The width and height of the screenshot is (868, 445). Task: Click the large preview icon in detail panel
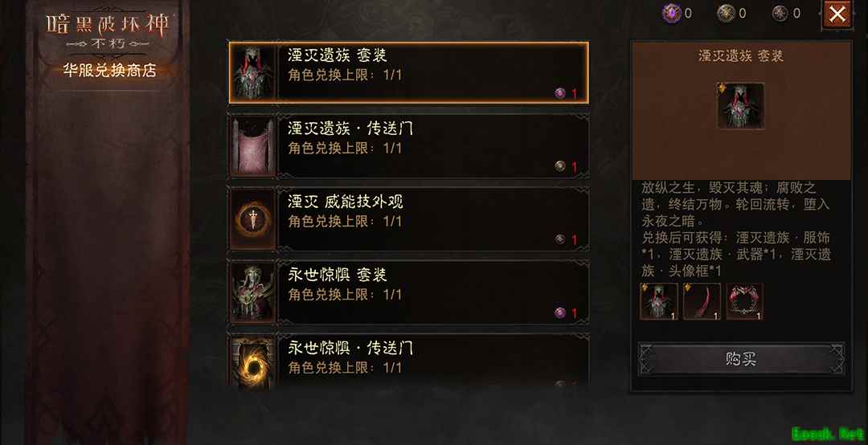[x=741, y=106]
